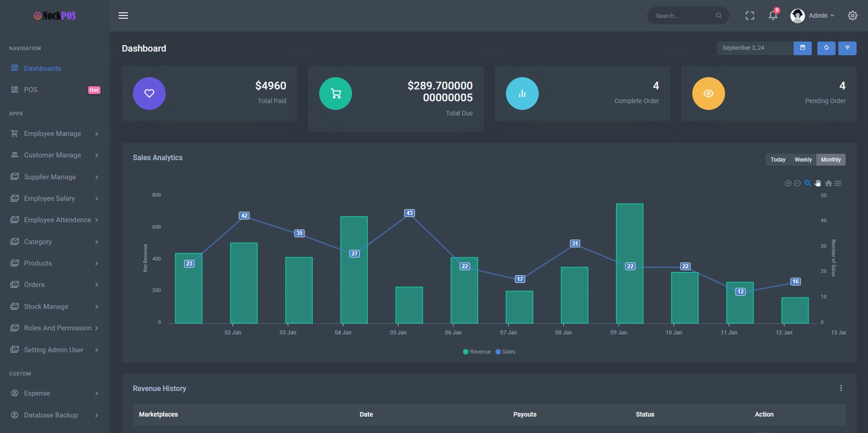The image size is (868, 433).
Task: Toggle the Sales series in chart legend
Action: (x=505, y=352)
